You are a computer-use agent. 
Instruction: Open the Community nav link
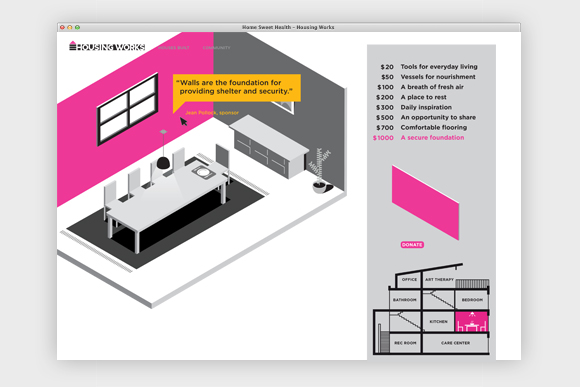point(216,48)
